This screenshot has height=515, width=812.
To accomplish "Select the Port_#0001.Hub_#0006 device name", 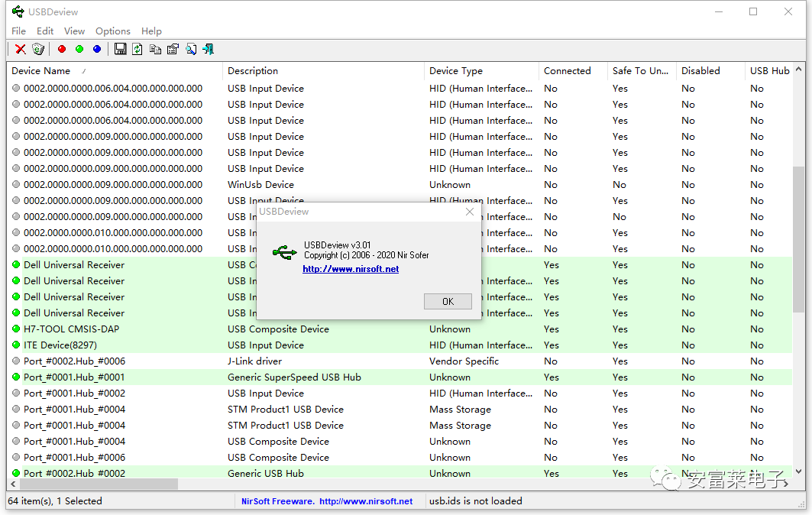I will point(75,458).
